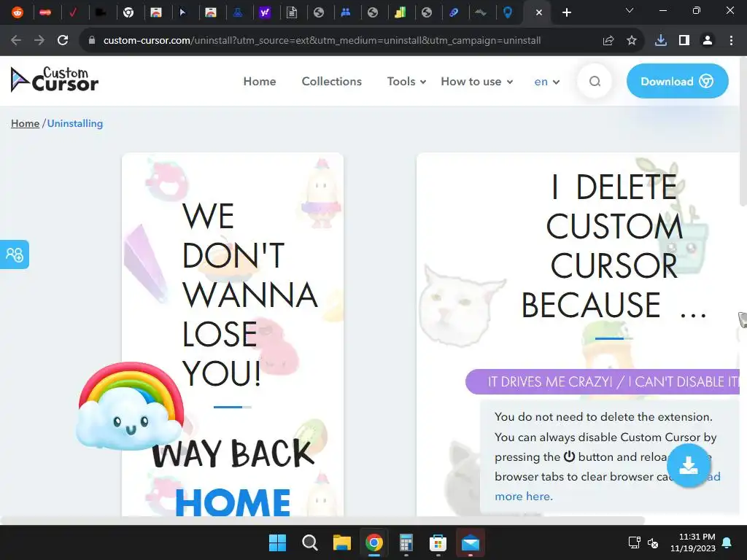Open the en language selector
The height and width of the screenshot is (560, 747).
[x=546, y=82]
